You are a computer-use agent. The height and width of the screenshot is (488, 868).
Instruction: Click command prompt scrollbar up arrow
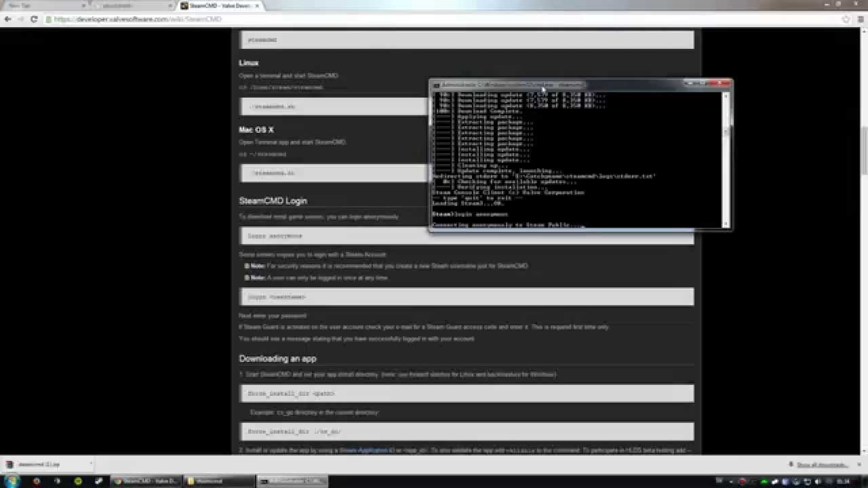[x=726, y=96]
